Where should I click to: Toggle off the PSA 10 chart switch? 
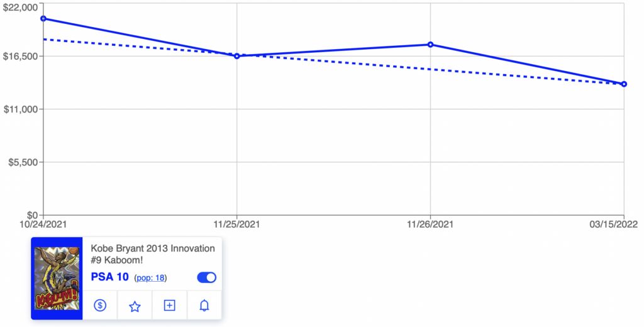206,277
